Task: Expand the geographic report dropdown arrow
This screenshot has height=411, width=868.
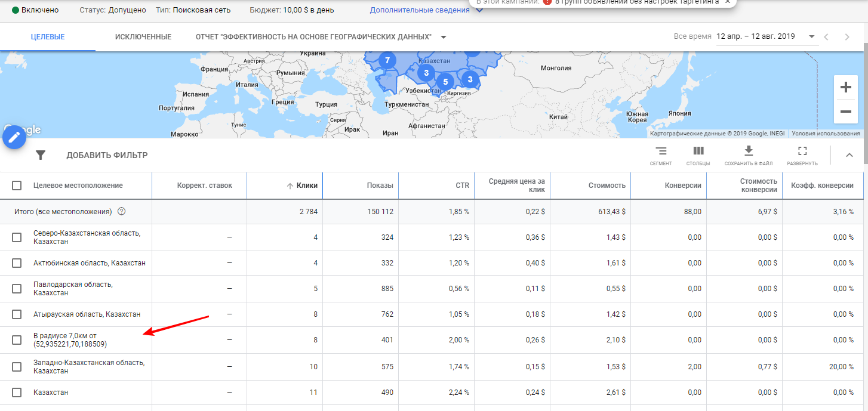Action: coord(444,37)
